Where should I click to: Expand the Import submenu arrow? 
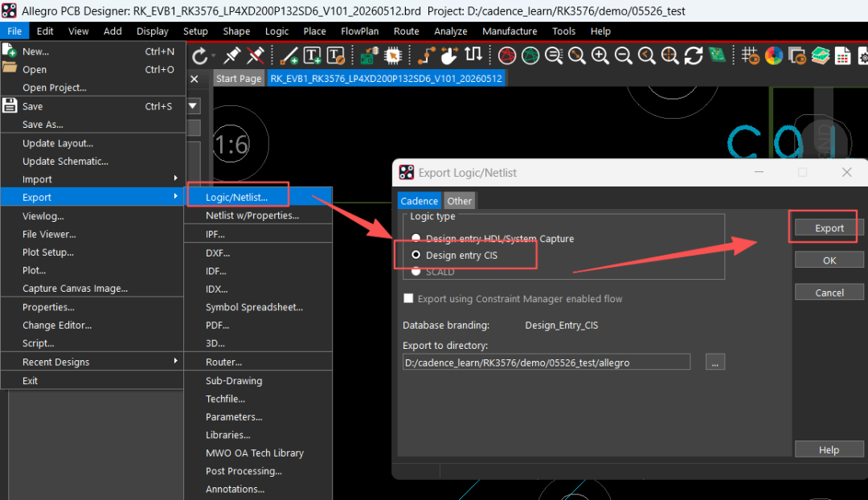[x=175, y=178]
